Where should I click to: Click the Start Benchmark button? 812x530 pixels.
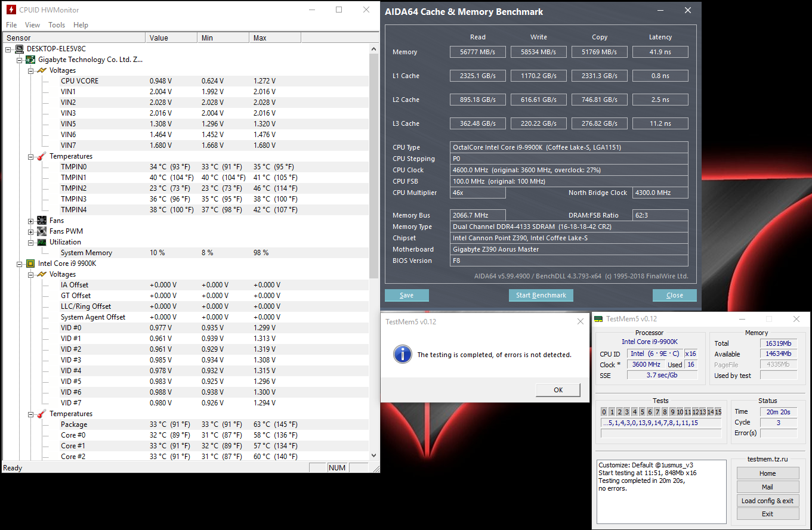(x=541, y=295)
